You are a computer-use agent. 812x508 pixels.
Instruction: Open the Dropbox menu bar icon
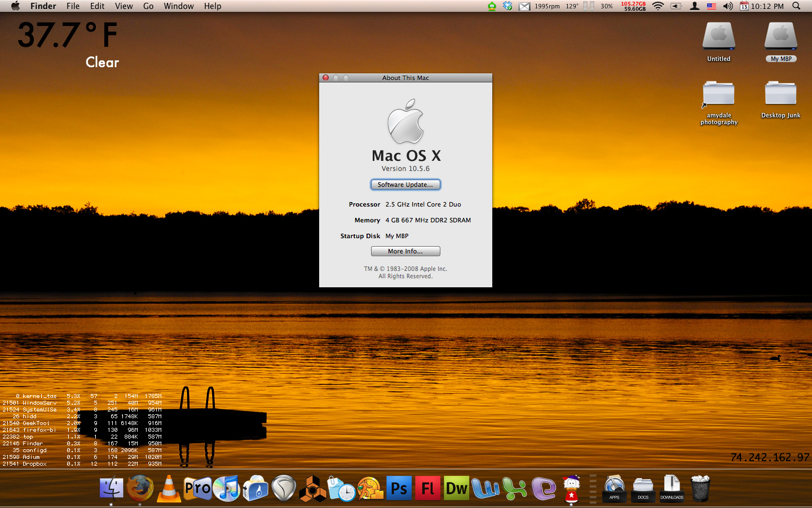(507, 6)
